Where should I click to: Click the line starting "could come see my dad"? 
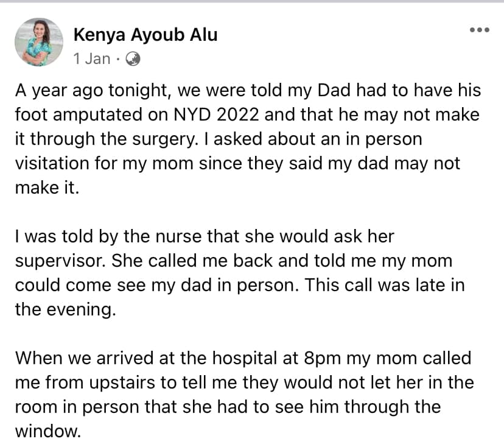[240, 285]
